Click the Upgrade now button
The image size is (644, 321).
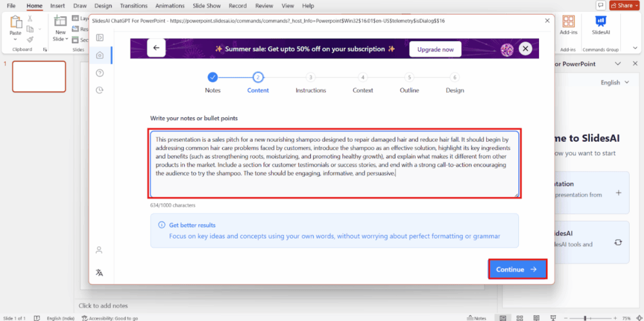(x=435, y=49)
